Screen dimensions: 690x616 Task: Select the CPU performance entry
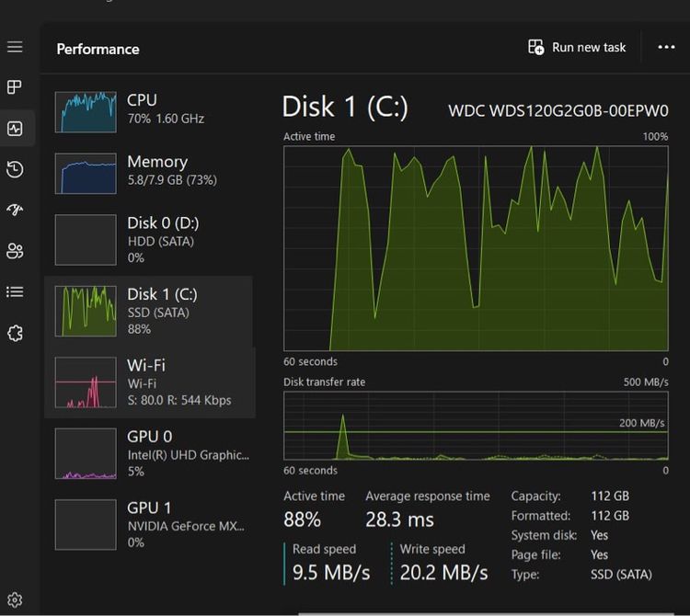[x=148, y=110]
